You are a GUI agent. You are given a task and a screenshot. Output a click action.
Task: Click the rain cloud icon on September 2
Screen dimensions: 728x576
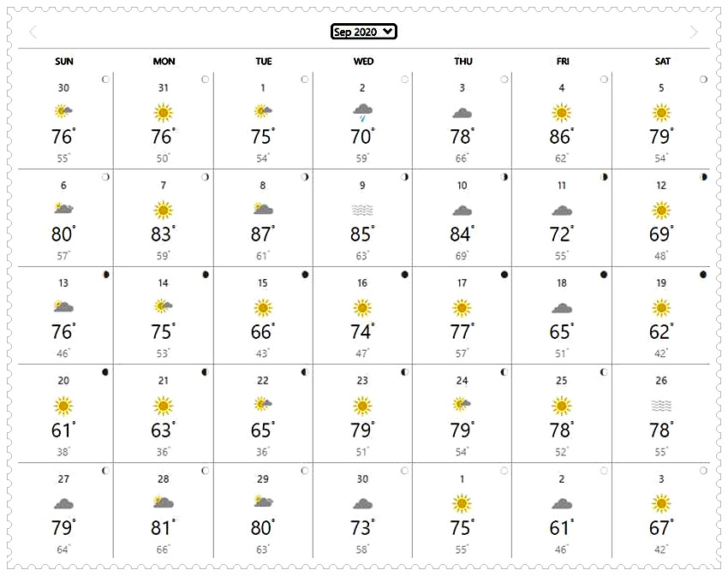[x=362, y=112]
